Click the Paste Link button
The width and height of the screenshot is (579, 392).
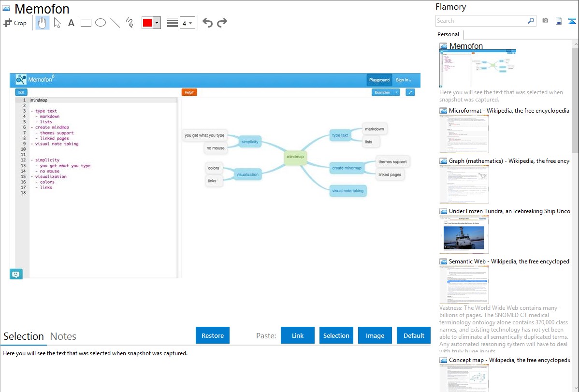pyautogui.click(x=298, y=335)
